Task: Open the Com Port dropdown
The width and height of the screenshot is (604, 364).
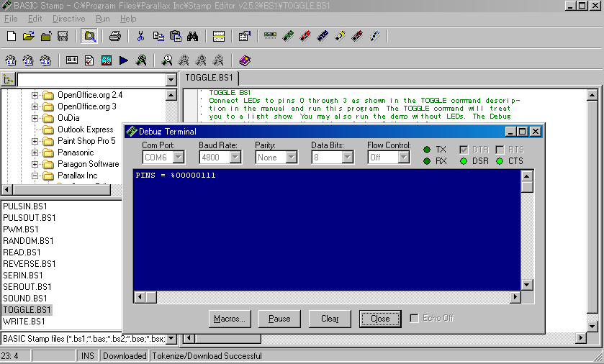Action: [178, 157]
